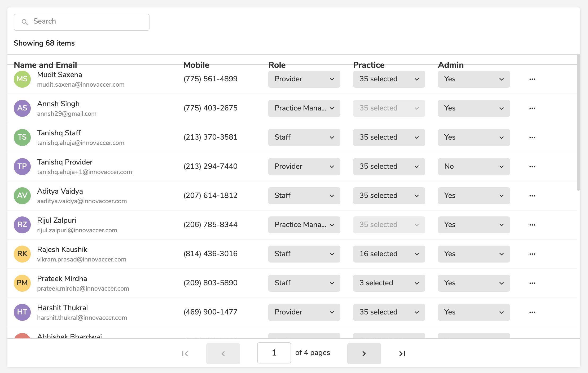Image resolution: width=588 pixels, height=373 pixels.
Task: Go to the next page
Action: pos(364,353)
